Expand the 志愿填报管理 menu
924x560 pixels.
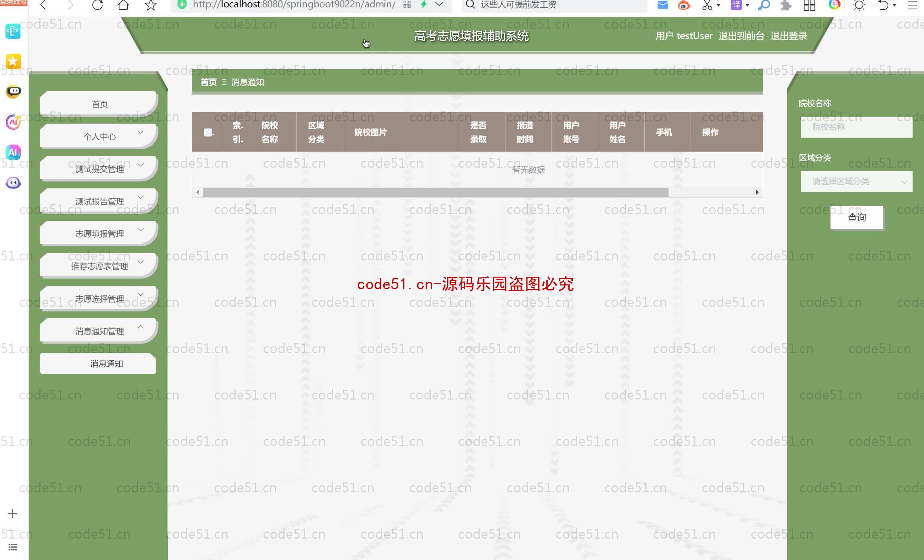point(99,234)
